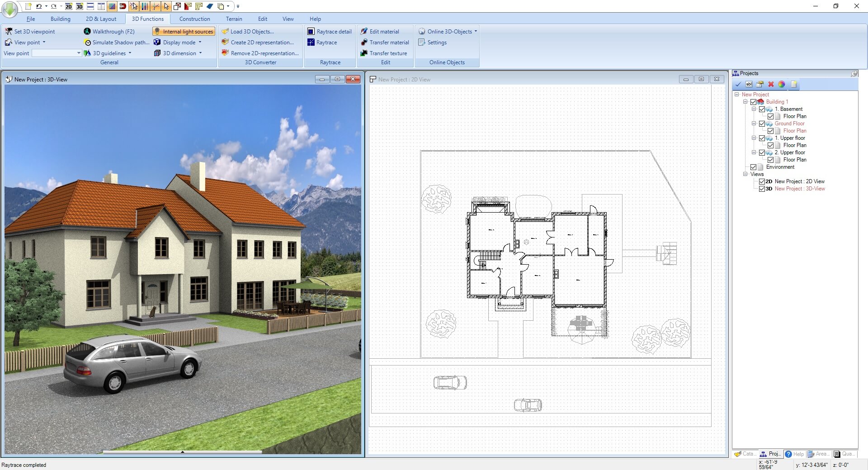Switch to the Construction tab
The image size is (868, 470).
[194, 19]
